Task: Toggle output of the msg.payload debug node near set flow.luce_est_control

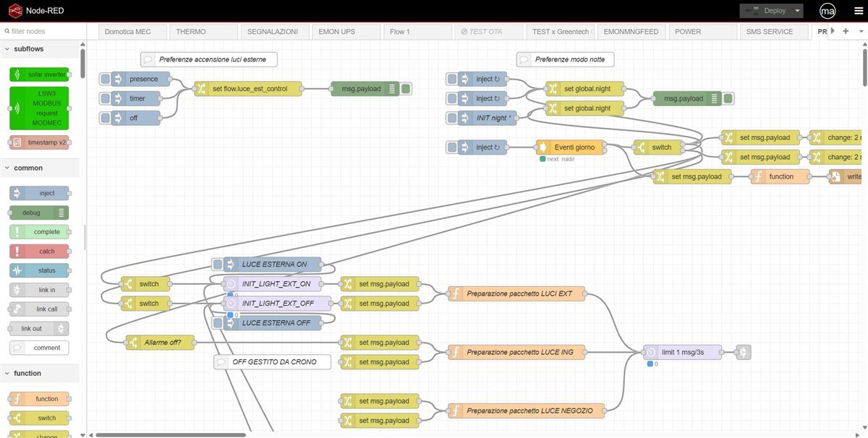Action: tap(406, 87)
